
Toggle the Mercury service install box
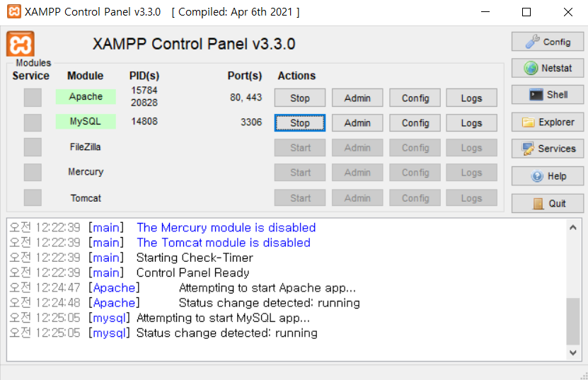tap(33, 172)
